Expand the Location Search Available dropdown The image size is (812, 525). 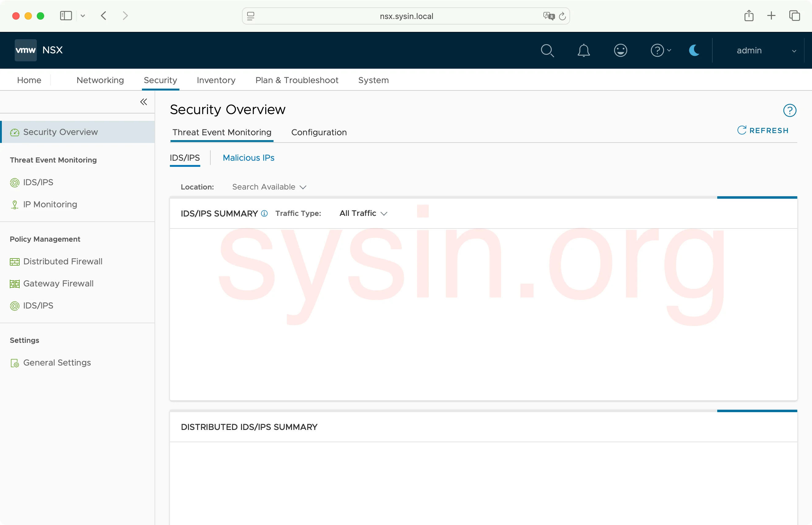269,187
